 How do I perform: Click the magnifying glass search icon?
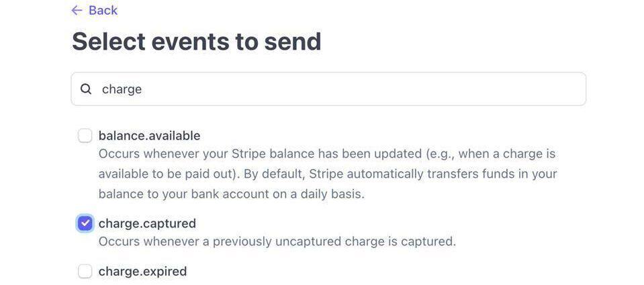[86, 89]
